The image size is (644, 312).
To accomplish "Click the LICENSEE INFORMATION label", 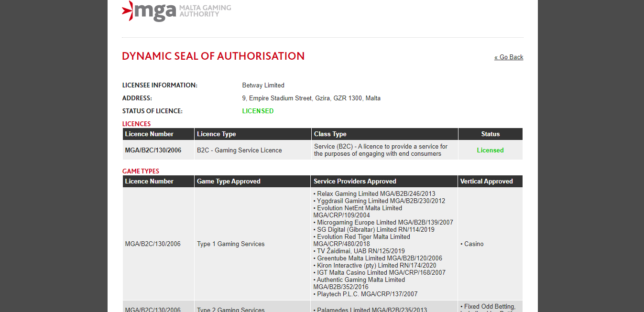I will pos(160,86).
